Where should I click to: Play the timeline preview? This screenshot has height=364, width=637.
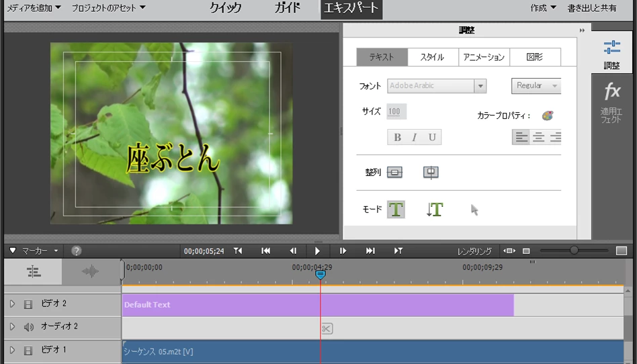[318, 251]
